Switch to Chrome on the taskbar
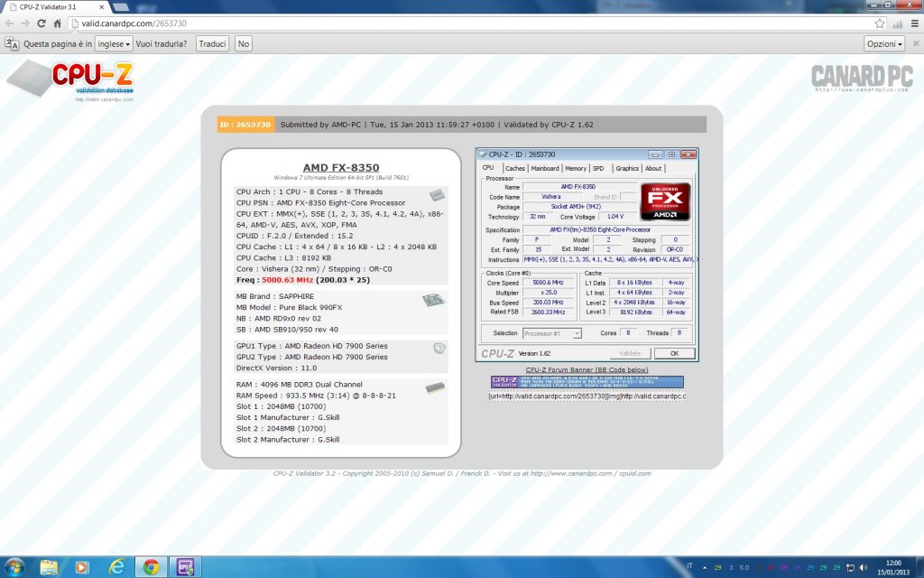 tap(151, 567)
